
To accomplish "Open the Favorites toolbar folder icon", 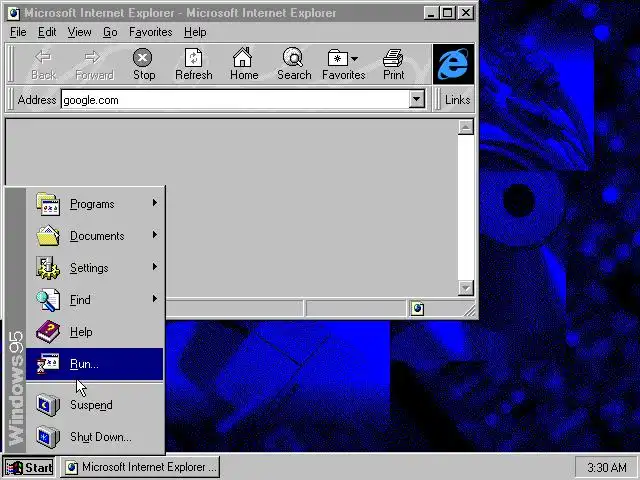I will tap(338, 58).
